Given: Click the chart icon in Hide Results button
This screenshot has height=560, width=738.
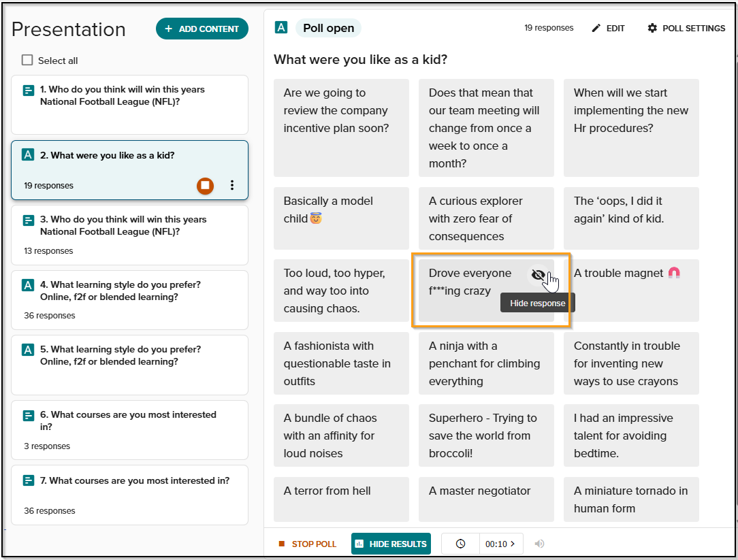Looking at the screenshot, I should click(359, 544).
